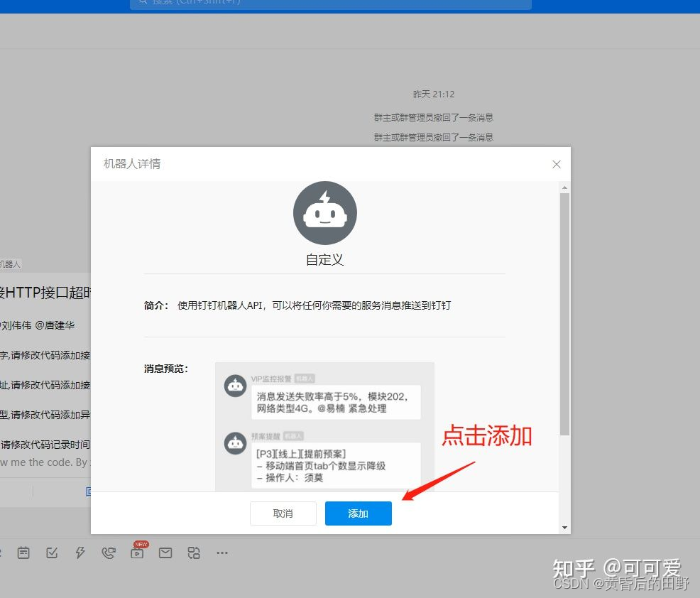Click the dialog scrollbar down arrow
700x598 pixels.
coord(564,528)
